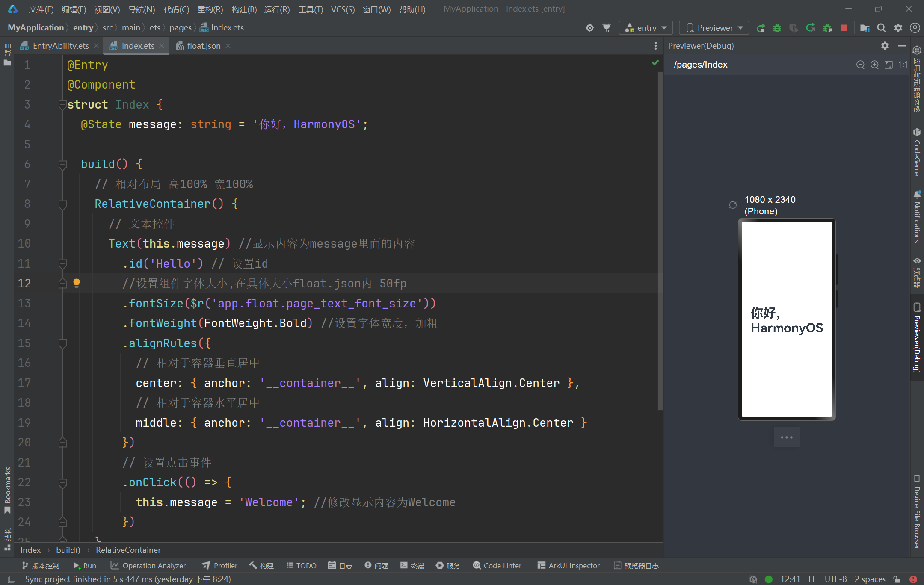Open line separator LF selector
This screenshot has width=924, height=585.
point(812,579)
